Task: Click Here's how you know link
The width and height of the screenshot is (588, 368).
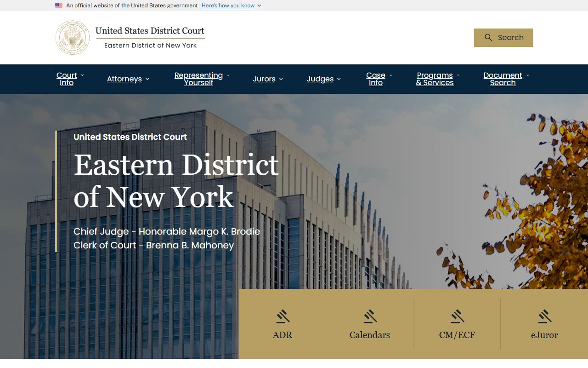Action: 228,6
